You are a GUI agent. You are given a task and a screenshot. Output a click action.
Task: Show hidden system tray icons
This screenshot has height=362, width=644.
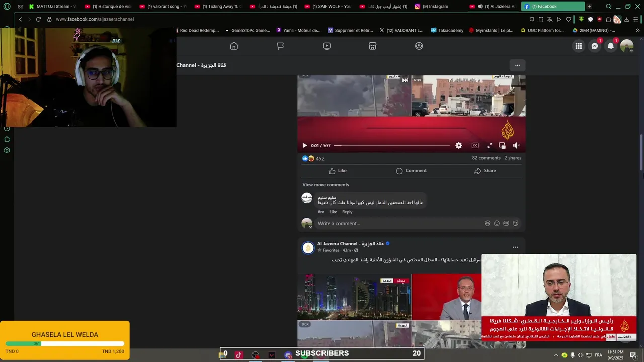point(556,355)
